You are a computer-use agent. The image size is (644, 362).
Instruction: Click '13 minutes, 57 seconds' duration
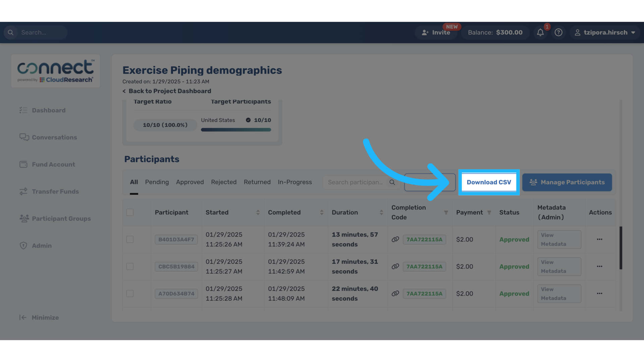pyautogui.click(x=355, y=239)
